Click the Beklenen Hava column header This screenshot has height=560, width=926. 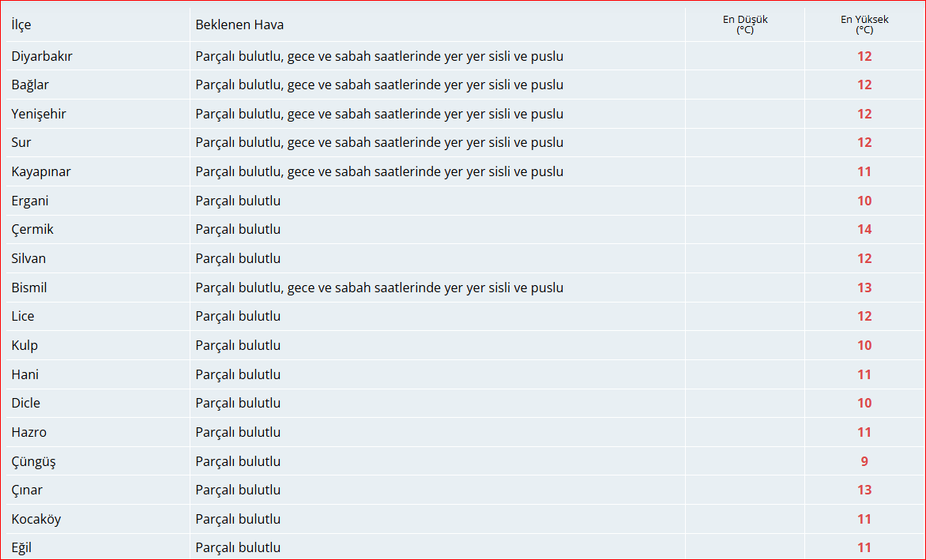(239, 24)
